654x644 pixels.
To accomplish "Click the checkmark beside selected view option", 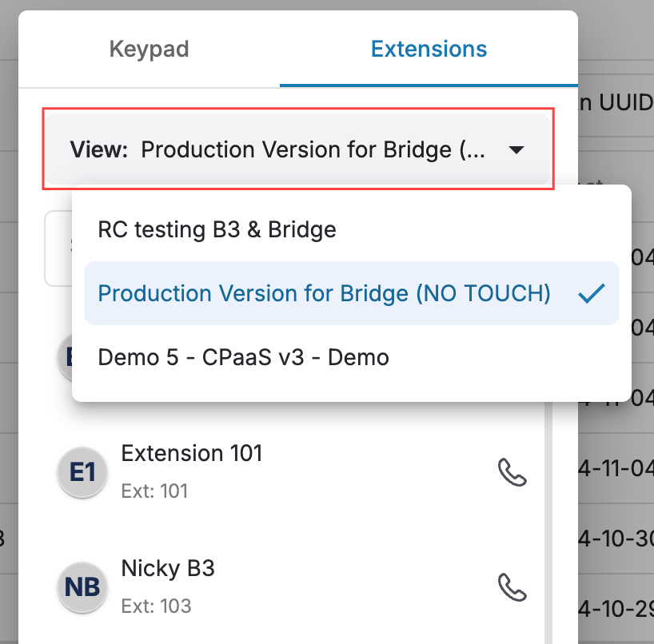I will click(592, 293).
